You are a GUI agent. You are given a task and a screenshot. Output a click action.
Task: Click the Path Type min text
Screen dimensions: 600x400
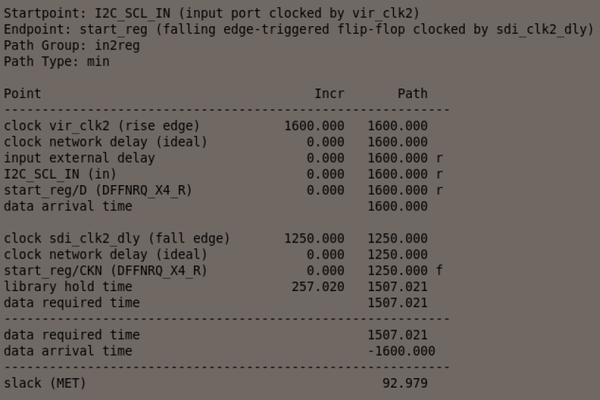pos(57,61)
